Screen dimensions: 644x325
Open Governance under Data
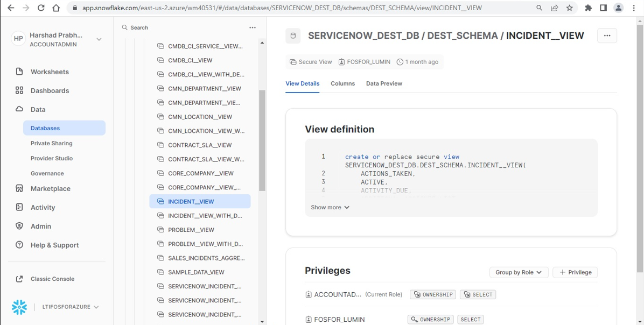coord(47,174)
